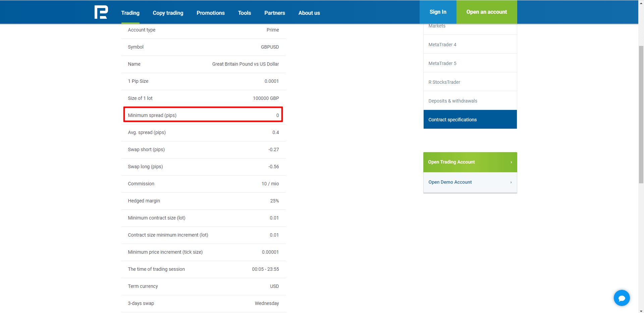Click the Sign In button

(438, 12)
